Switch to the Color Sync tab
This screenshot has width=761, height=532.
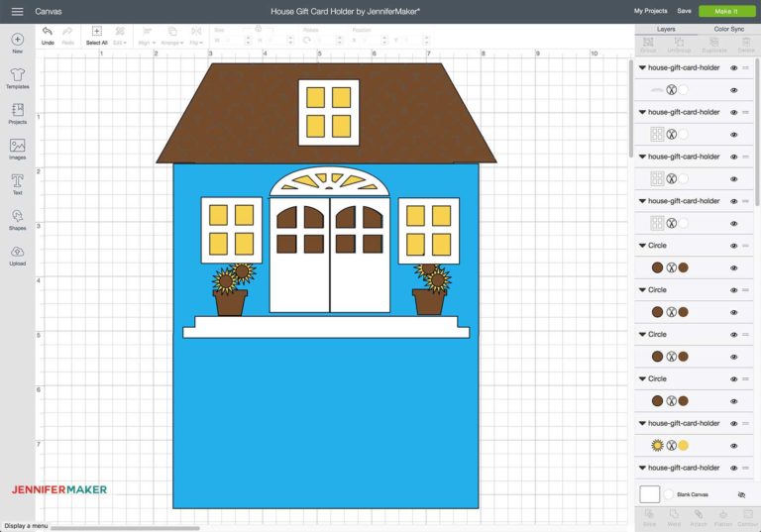[729, 29]
